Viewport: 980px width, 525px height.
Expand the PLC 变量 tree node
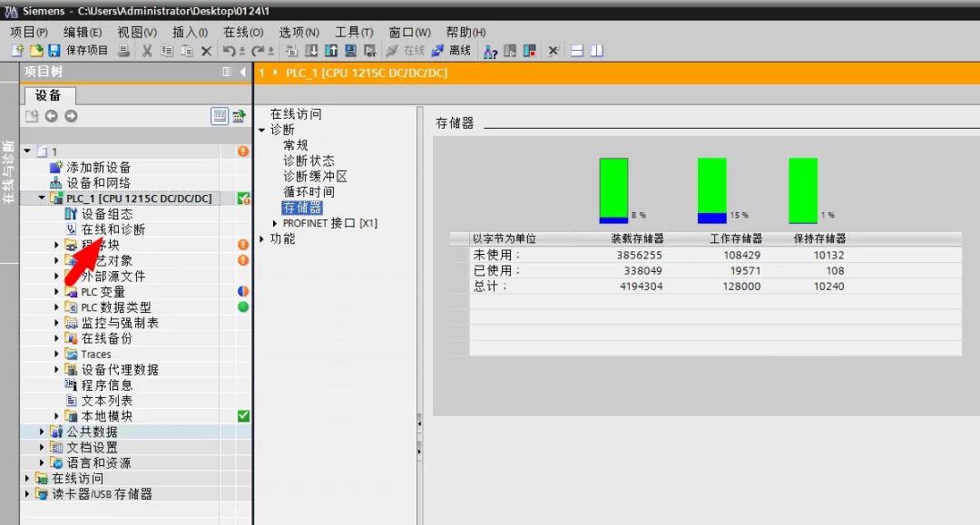pyautogui.click(x=57, y=292)
